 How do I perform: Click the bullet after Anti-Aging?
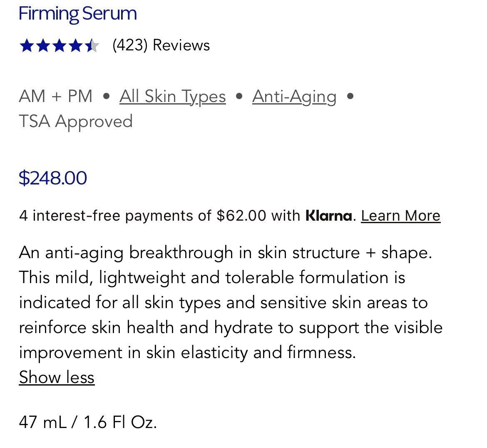click(350, 96)
